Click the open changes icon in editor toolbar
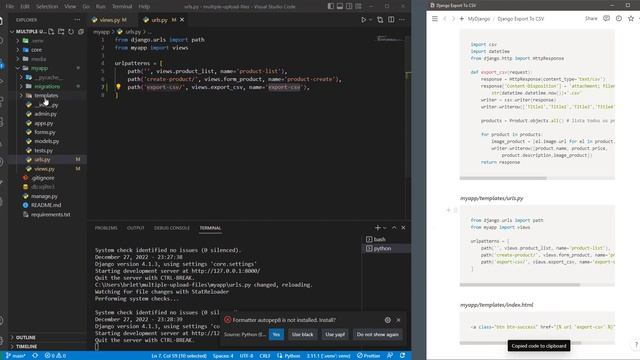 coord(380,20)
